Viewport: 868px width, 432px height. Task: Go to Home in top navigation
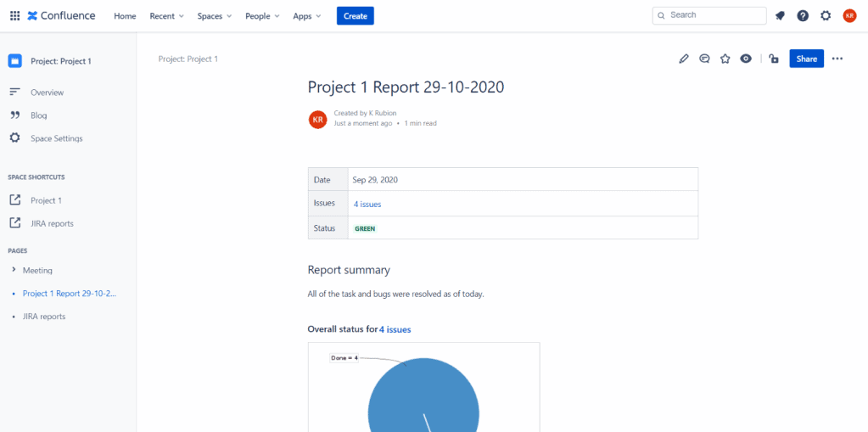(125, 16)
